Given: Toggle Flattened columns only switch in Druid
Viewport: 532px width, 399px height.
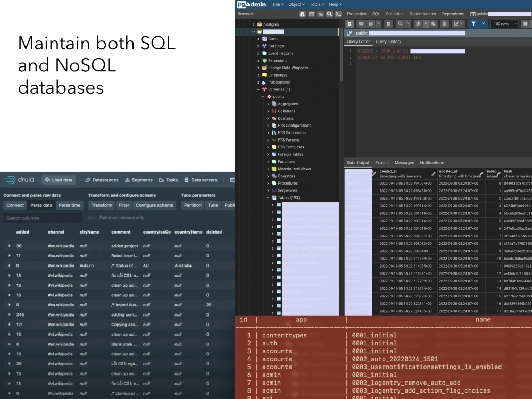Looking at the screenshot, I should (92, 218).
